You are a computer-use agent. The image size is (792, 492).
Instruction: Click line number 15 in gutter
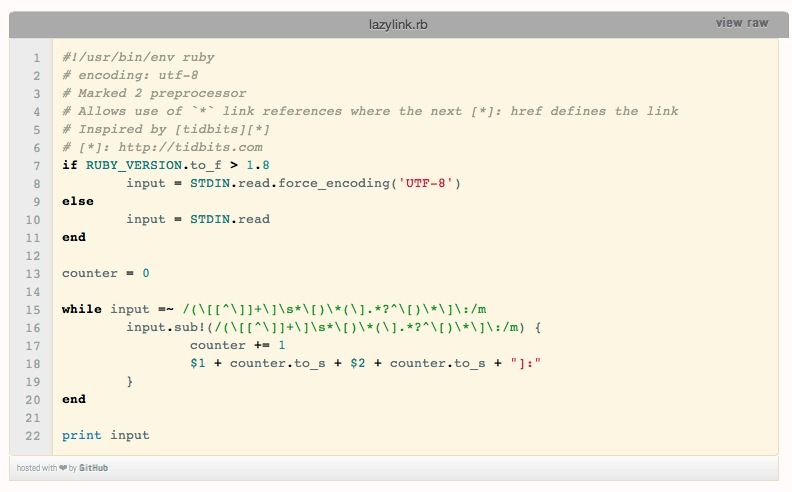coord(33,310)
